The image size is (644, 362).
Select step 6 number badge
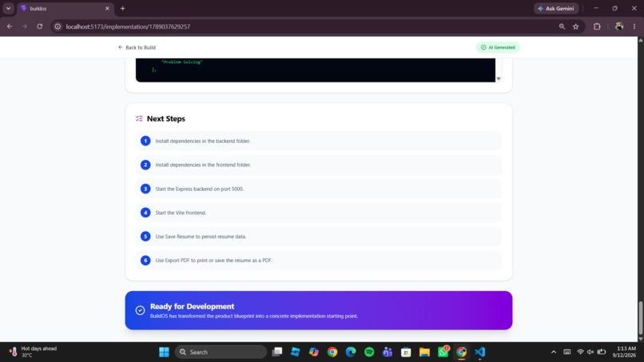pos(145,260)
